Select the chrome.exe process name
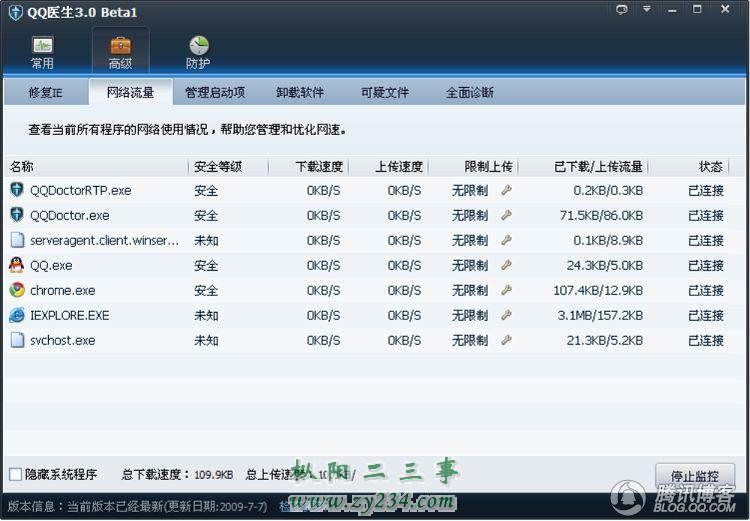 (63, 290)
